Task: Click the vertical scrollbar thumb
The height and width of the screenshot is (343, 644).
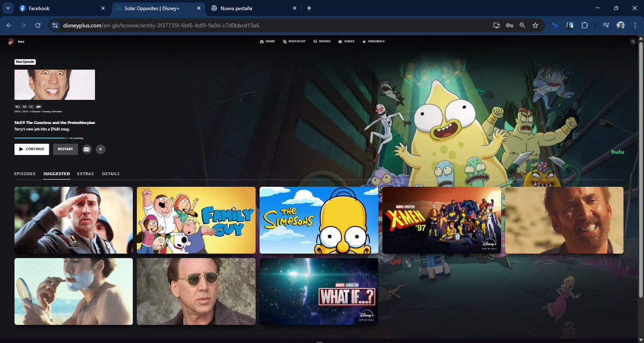Action: coord(641,169)
